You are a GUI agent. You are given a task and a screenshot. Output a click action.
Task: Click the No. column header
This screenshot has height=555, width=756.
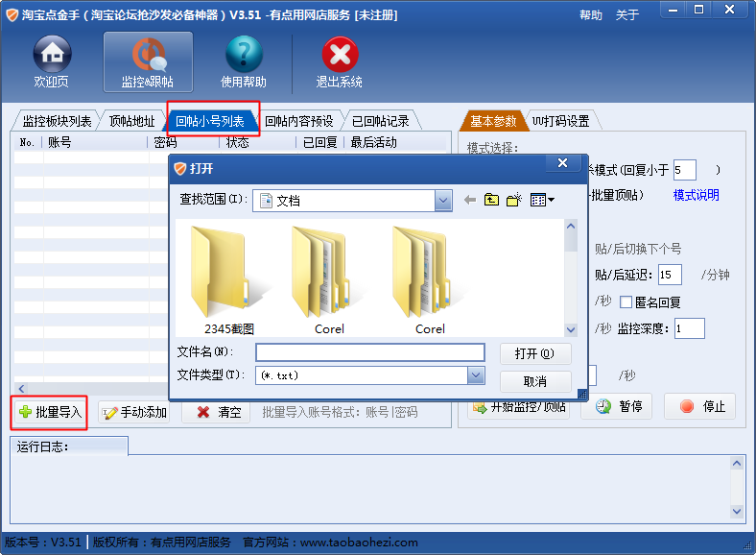tap(28, 142)
